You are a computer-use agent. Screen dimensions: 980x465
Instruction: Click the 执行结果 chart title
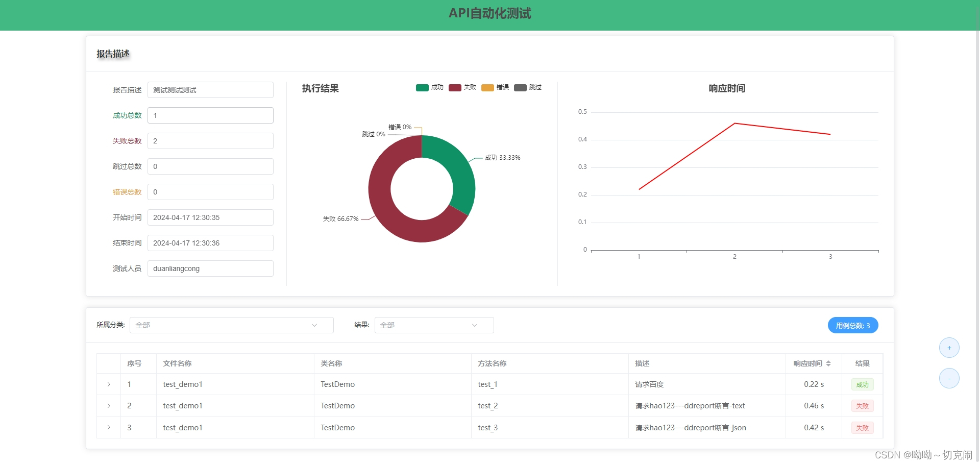click(321, 88)
